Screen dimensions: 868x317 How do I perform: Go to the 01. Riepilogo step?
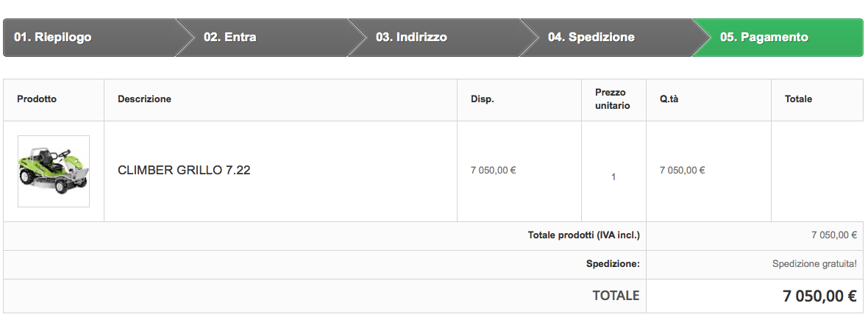pos(53,38)
